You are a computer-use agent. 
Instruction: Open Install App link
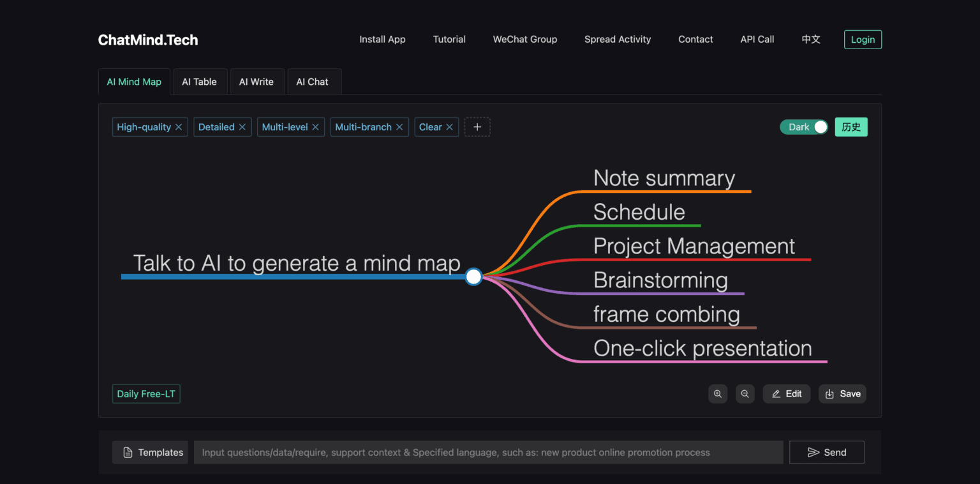(x=382, y=40)
